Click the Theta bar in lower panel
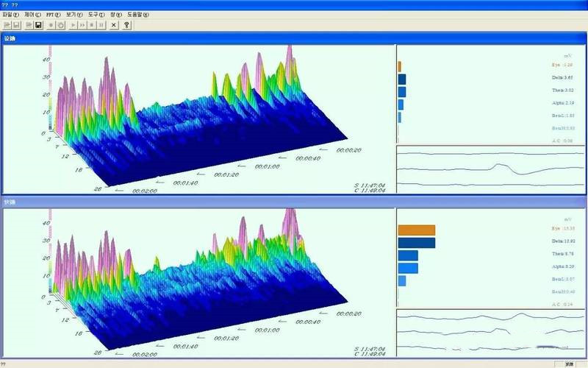Screen dimensions: 588x368 408,255
